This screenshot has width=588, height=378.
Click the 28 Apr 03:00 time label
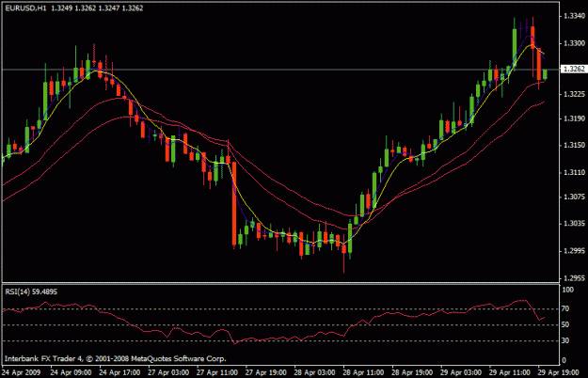(314, 372)
